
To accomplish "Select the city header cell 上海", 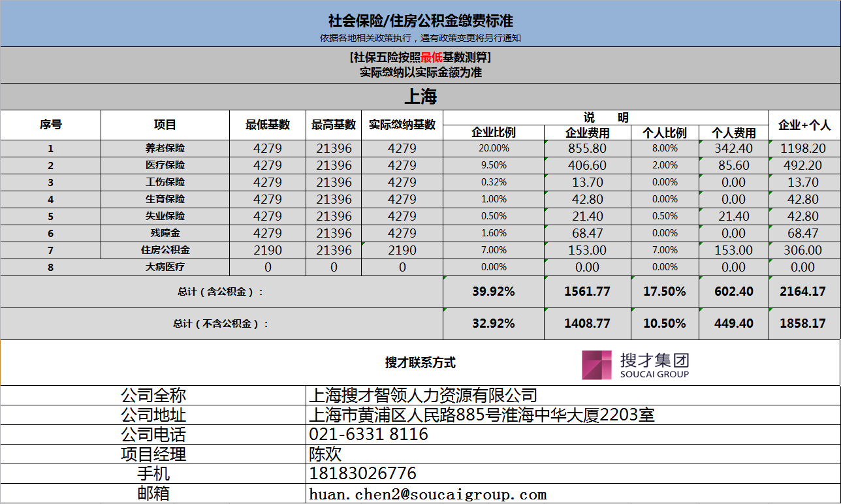I will pos(420,97).
